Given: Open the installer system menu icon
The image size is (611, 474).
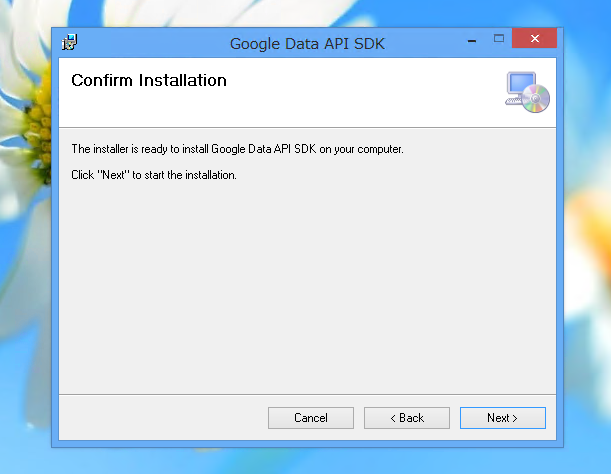Looking at the screenshot, I should click(70, 42).
